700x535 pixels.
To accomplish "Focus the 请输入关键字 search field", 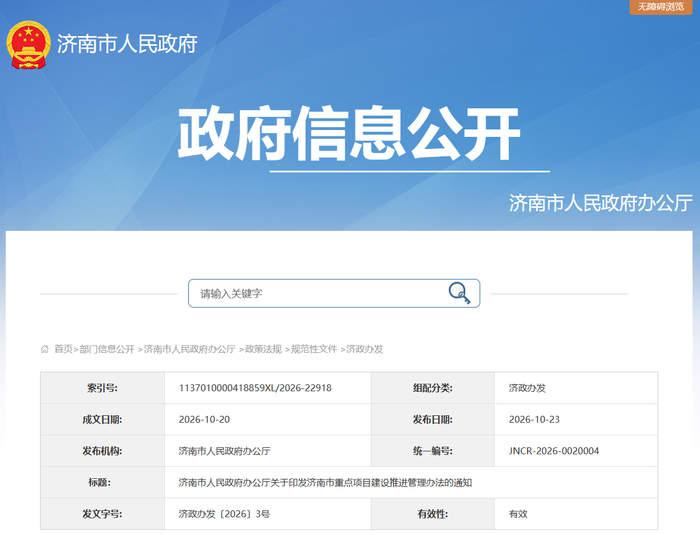I will 334,293.
